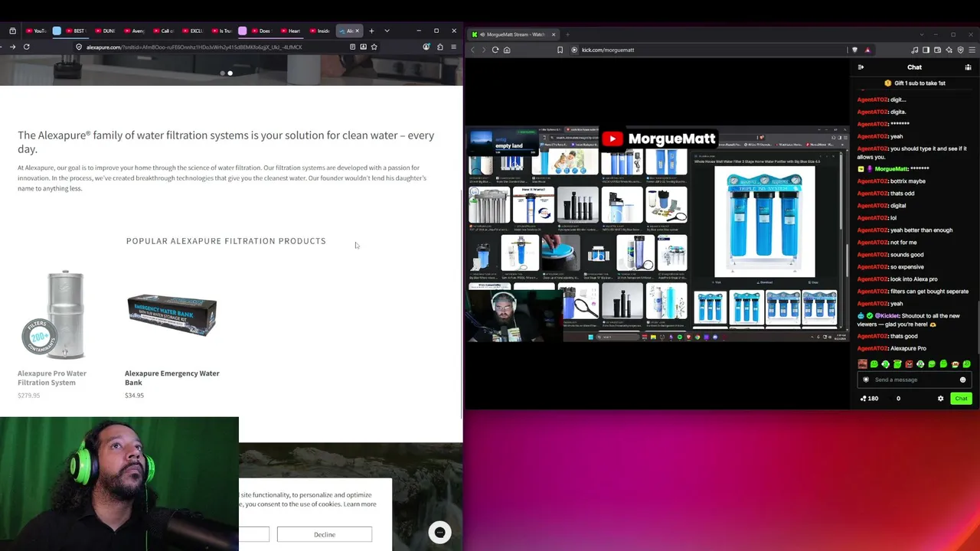Click the kick.com/morguematt address bar
Viewport: 980px width, 551px height.
tap(608, 50)
